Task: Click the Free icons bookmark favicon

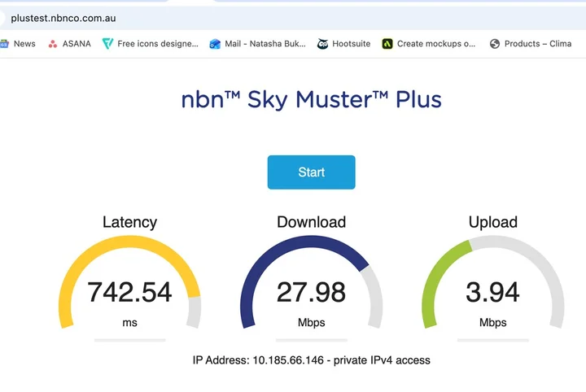Action: 107,44
